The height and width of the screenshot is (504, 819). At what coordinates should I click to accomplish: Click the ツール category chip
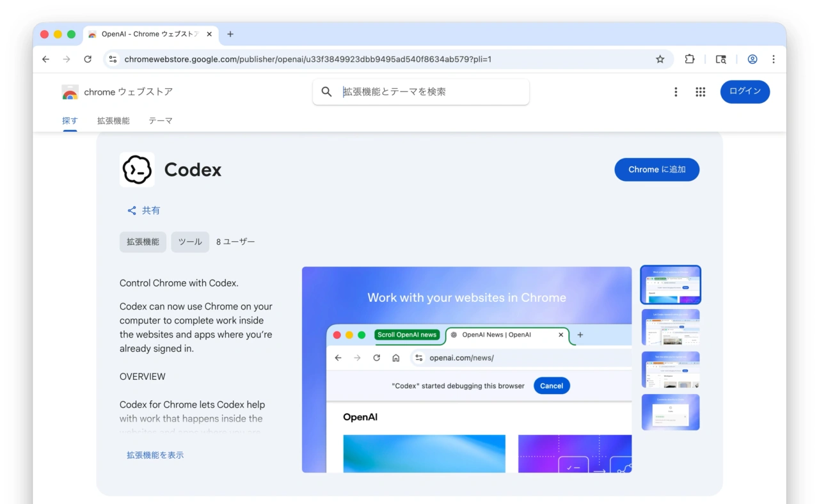coord(190,242)
